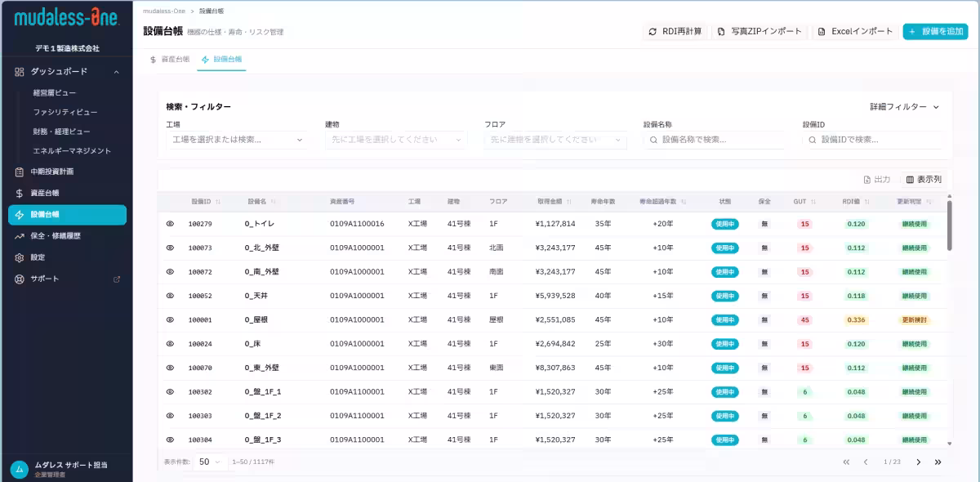Viewport: 980px width, 482px height.
Task: Open 中期投資計画 clipboard icon in sidebar
Action: pyautogui.click(x=20, y=172)
